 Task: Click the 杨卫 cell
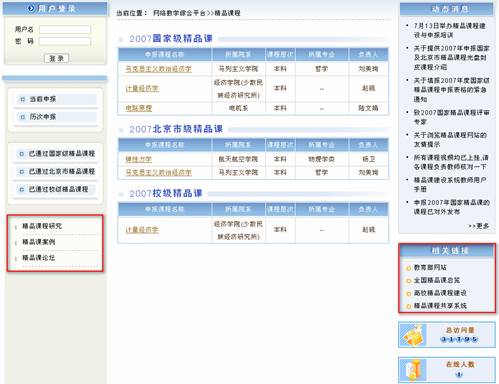click(368, 159)
